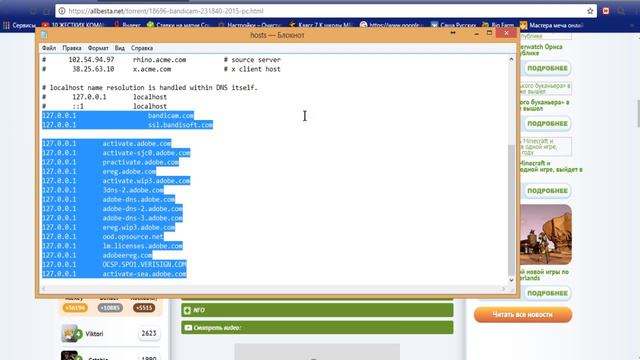Click the Notepad document icon in title bar
The image size is (640, 360).
pyautogui.click(x=44, y=35)
